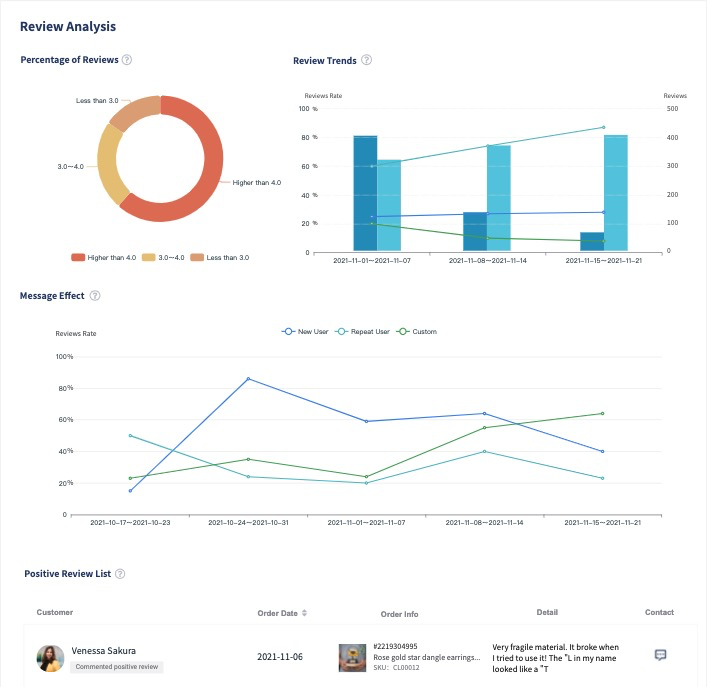Click Venessa Sakura's avatar photo
Screen dimensions: 707x687
[x=50, y=658]
